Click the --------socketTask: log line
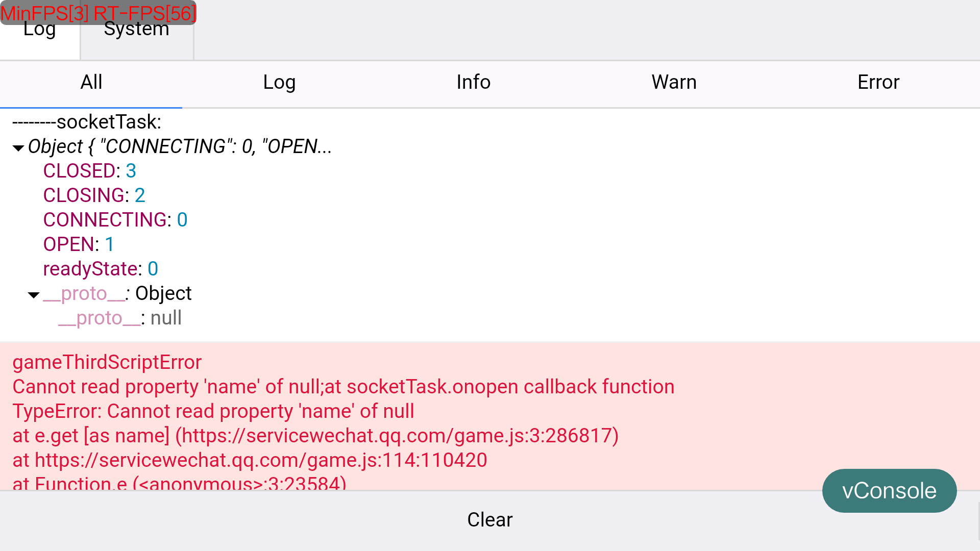980x551 pixels. coord(87,122)
